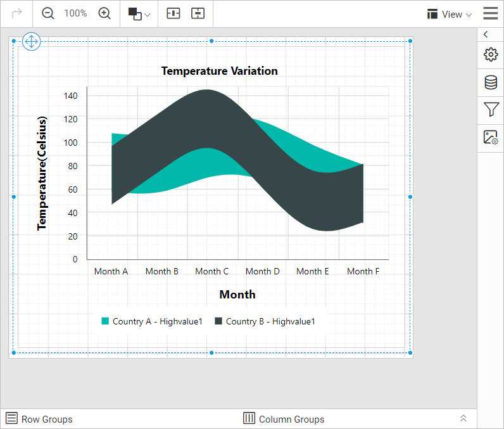Image resolution: width=504 pixels, height=429 pixels.
Task: Zoom out with the minus magnifier
Action: (x=48, y=13)
